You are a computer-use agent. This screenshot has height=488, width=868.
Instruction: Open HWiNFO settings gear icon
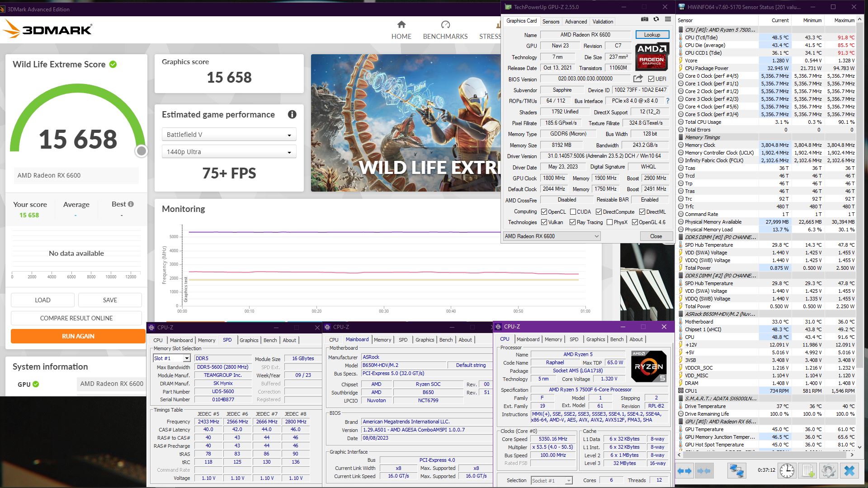point(828,471)
